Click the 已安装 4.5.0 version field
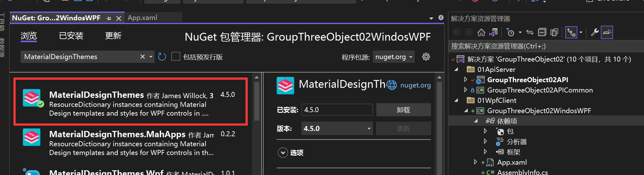Viewport: 644px width, 175px height. coord(337,110)
